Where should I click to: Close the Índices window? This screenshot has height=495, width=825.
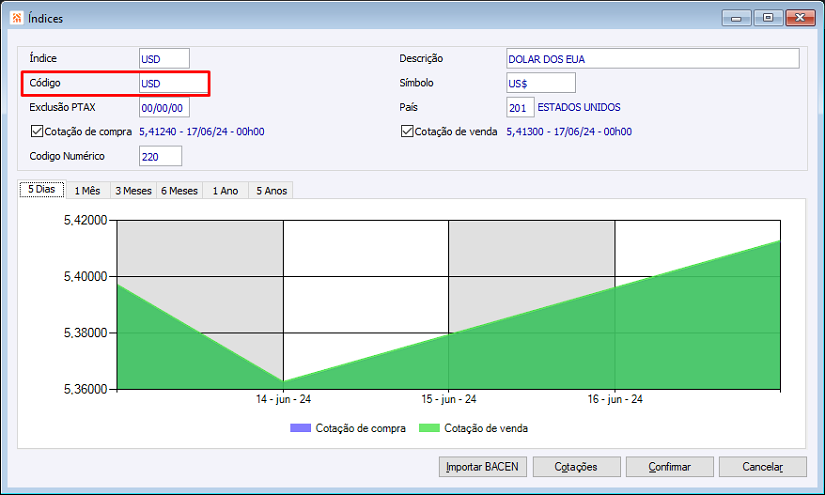point(800,18)
